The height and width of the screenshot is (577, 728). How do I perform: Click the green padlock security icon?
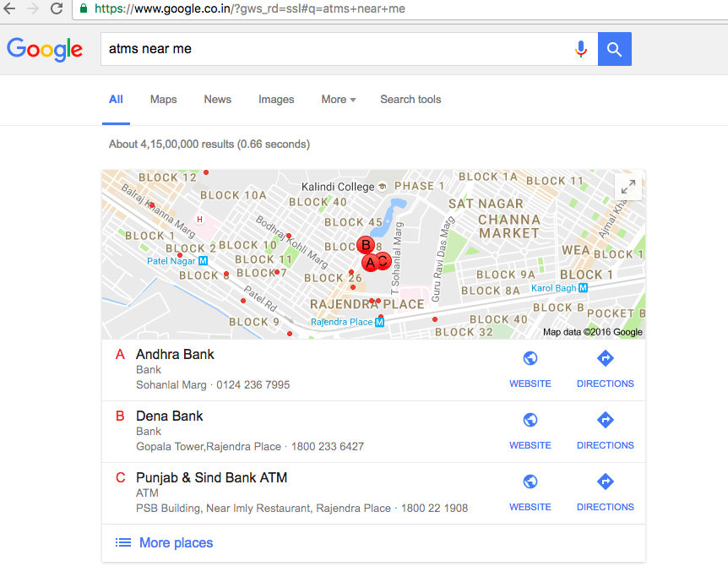click(x=84, y=8)
